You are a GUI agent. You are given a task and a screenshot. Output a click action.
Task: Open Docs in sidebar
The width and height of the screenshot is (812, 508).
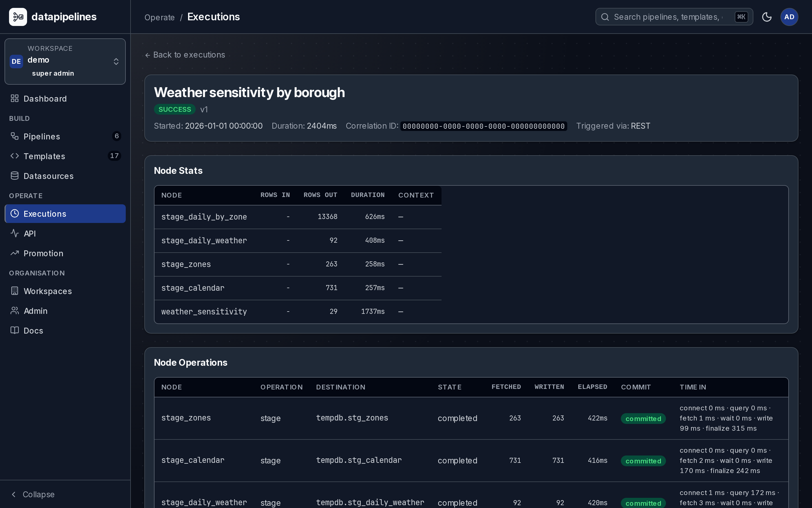click(x=65, y=330)
